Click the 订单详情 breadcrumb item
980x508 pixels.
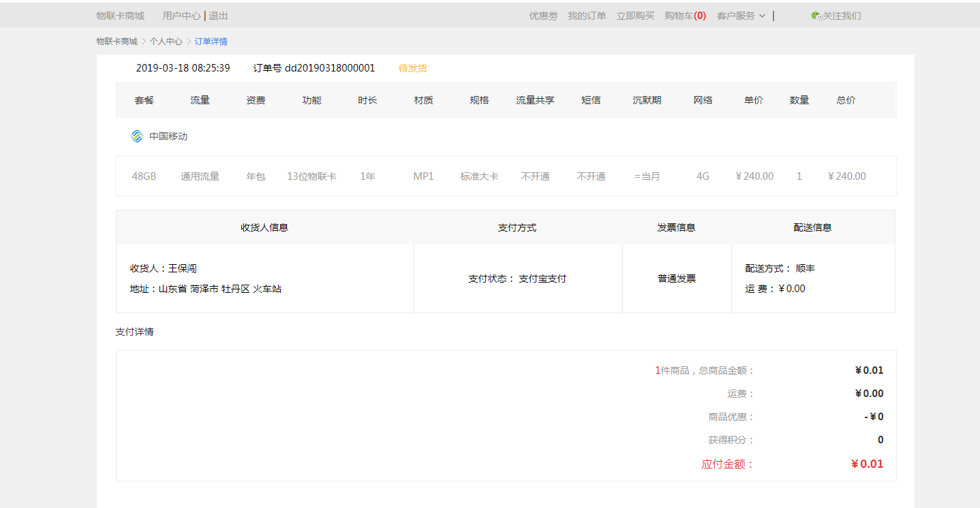point(211,42)
